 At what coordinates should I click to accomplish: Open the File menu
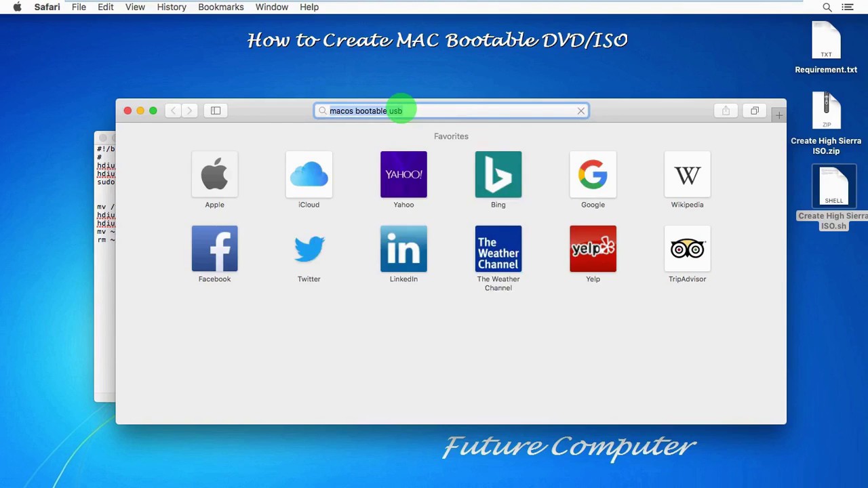(x=79, y=7)
